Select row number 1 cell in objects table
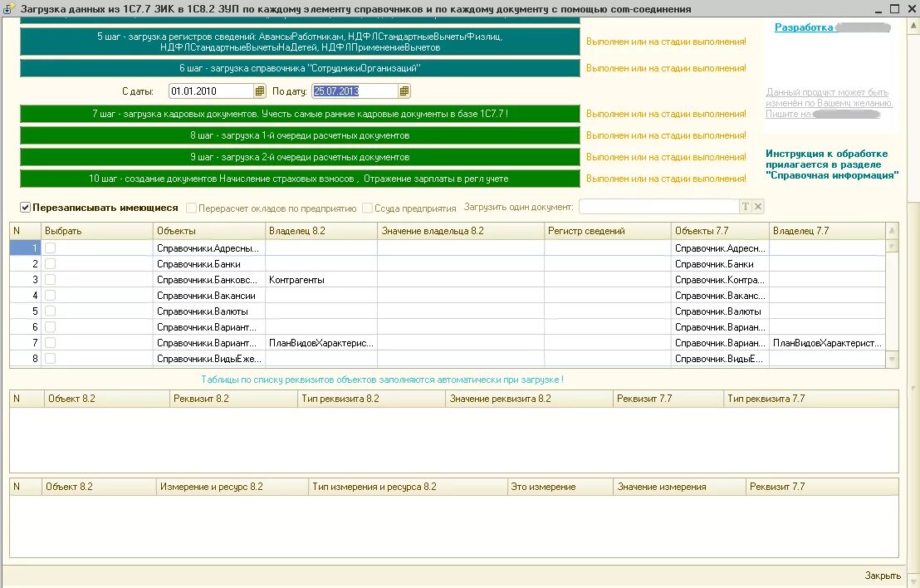 (x=25, y=248)
